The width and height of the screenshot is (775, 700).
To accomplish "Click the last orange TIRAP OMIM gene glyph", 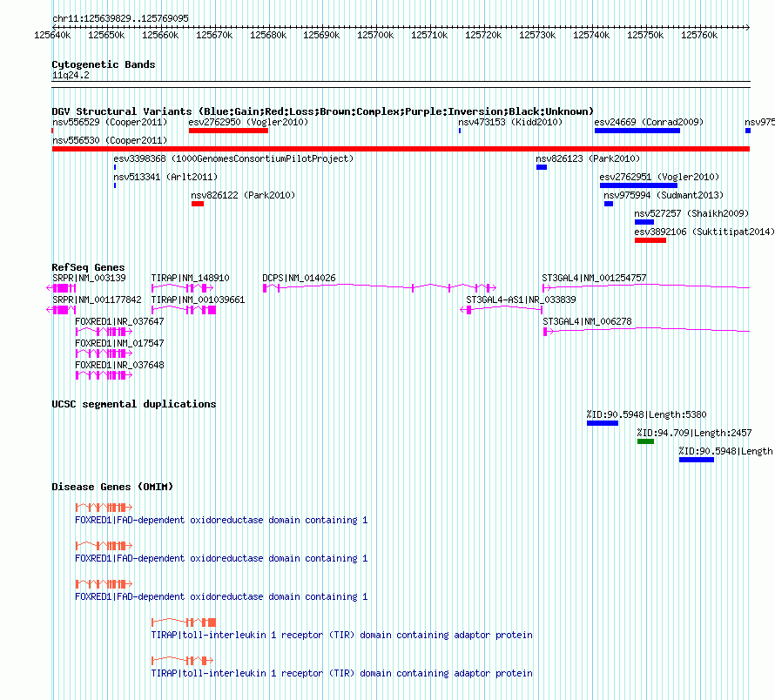I will click(x=182, y=661).
